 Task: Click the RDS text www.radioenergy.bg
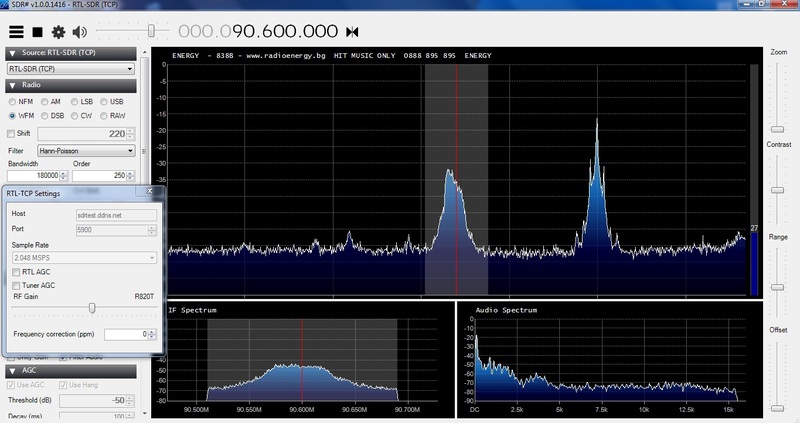tap(286, 56)
